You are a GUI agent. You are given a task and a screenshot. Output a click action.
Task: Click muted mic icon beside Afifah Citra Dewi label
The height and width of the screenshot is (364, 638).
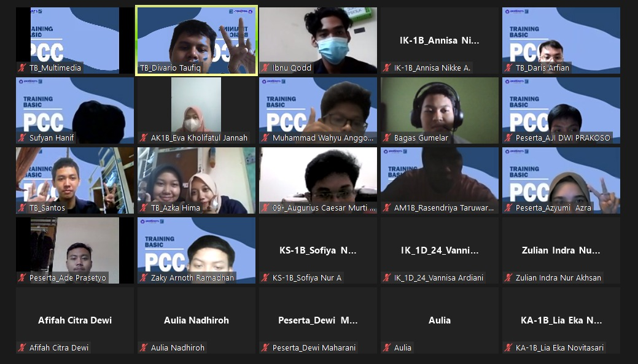coord(22,347)
